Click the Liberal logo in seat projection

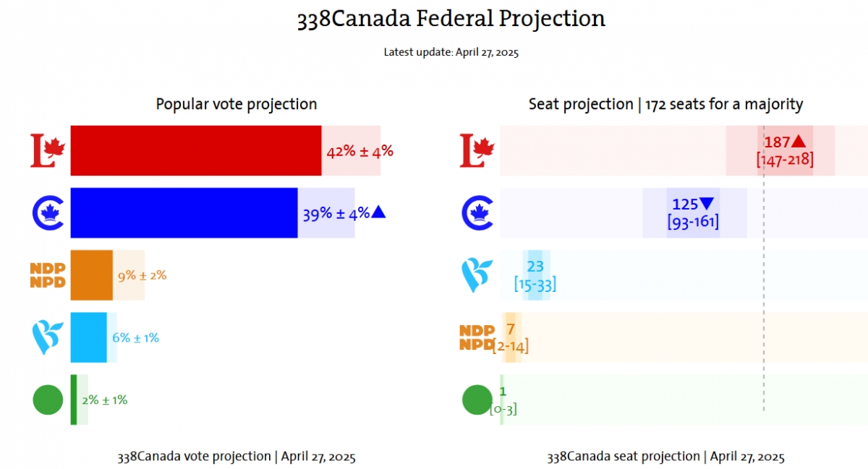tap(477, 150)
